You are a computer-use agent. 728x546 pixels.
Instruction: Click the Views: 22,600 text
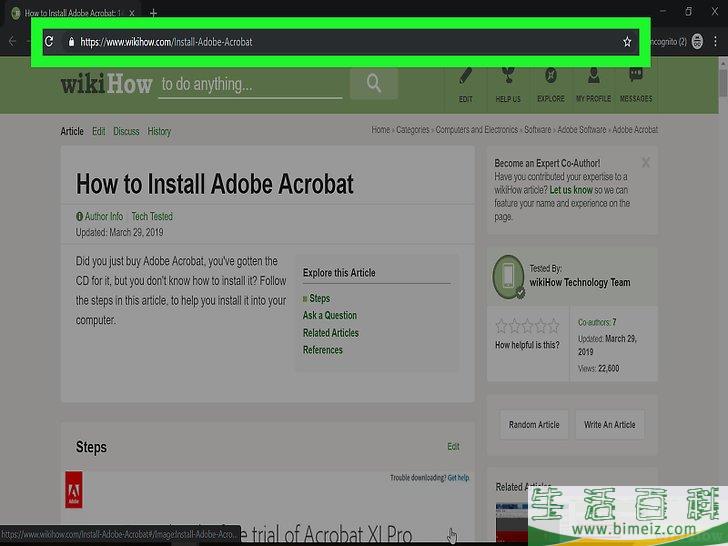click(598, 368)
